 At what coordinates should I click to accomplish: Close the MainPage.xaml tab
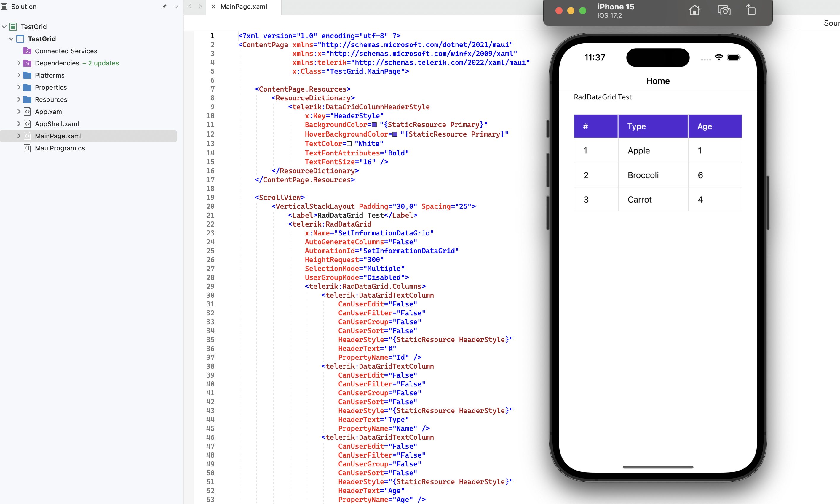[213, 7]
